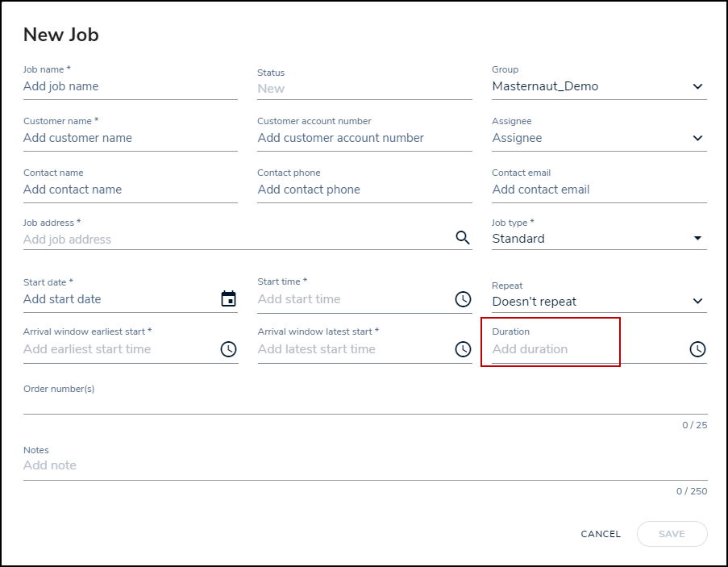Click the latest start time clock icon
Screen dimensions: 728x567
463,349
